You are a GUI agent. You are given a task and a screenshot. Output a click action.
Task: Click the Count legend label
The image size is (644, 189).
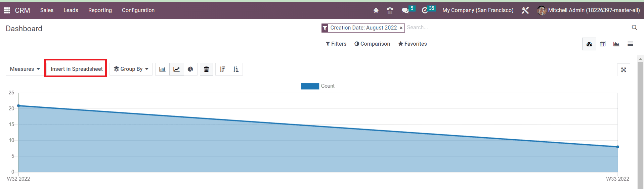[x=328, y=86]
